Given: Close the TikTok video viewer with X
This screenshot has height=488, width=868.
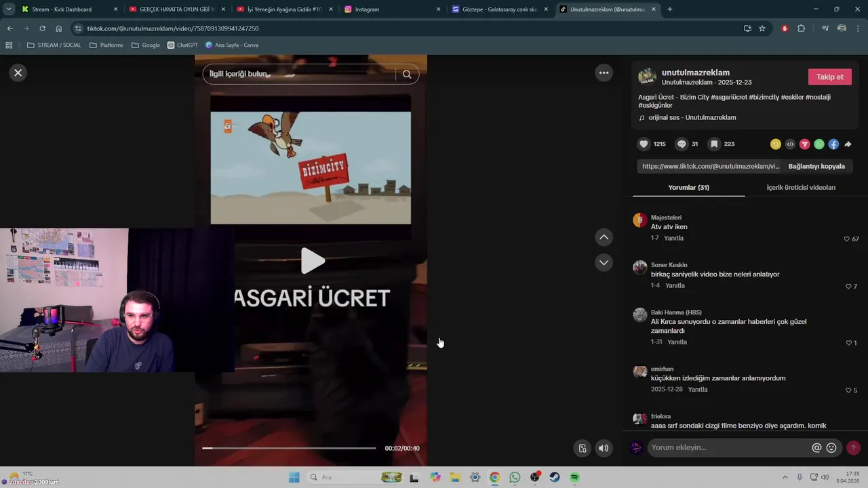Looking at the screenshot, I should click(18, 73).
